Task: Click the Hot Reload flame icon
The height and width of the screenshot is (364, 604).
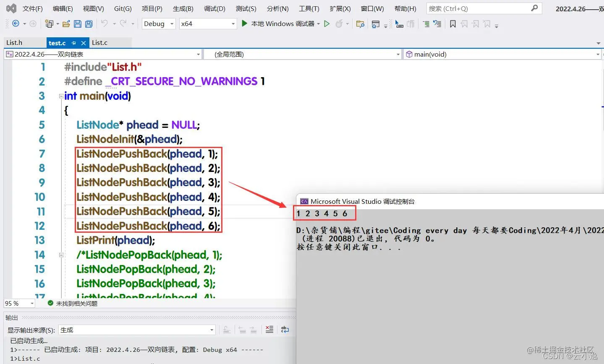Action: tap(339, 24)
